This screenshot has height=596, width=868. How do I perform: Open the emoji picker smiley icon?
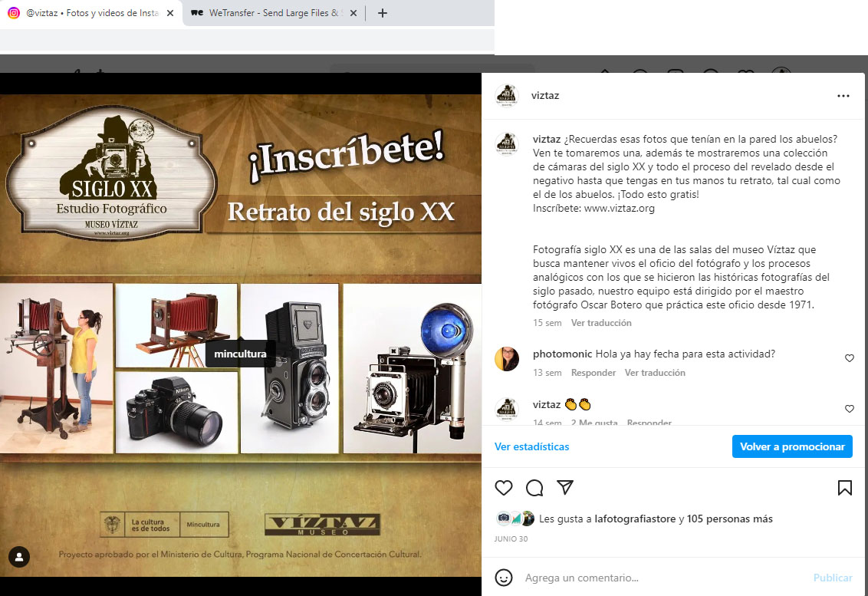tap(503, 578)
